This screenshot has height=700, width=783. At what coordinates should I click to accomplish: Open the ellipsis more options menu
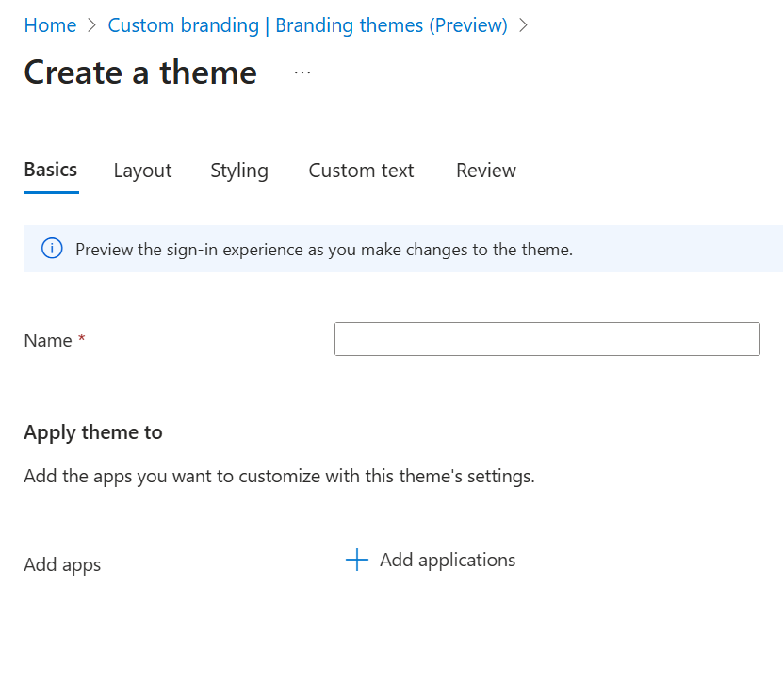point(302,73)
